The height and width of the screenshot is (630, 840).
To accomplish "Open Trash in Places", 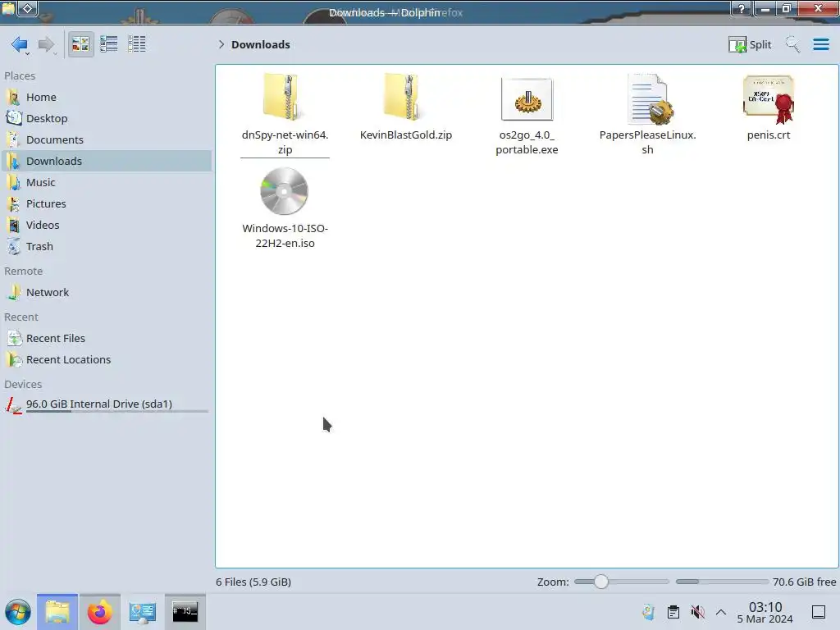I will coord(106,247).
